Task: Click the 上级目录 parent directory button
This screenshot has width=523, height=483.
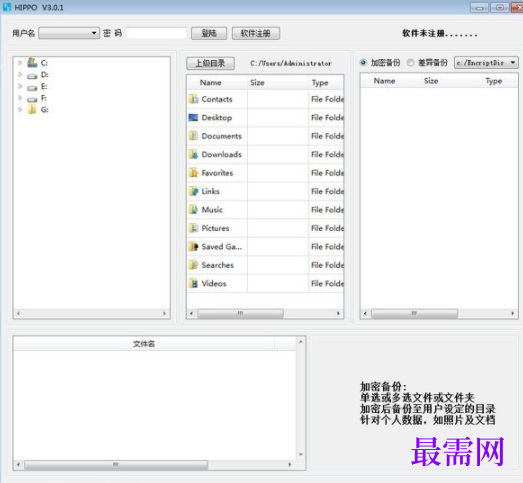Action: 210,63
